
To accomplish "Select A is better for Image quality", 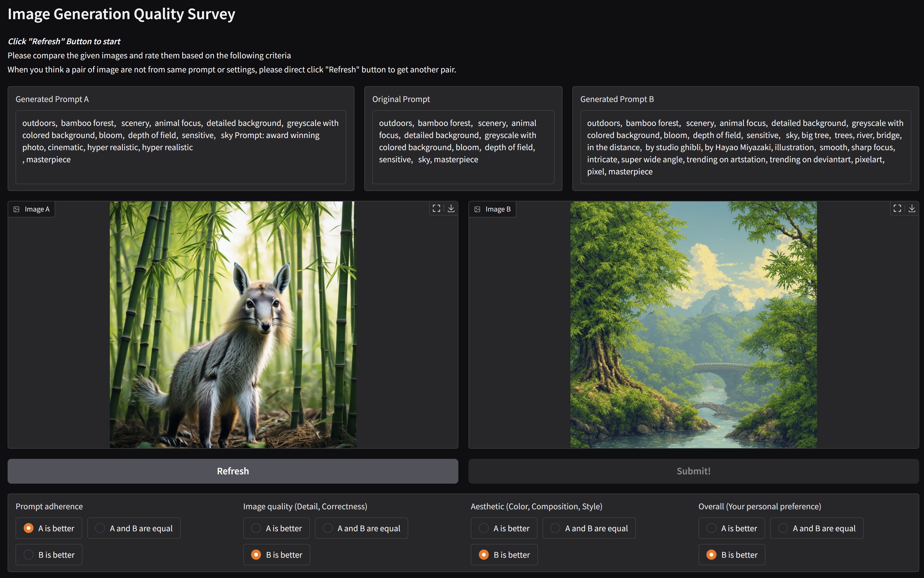I will pos(256,528).
